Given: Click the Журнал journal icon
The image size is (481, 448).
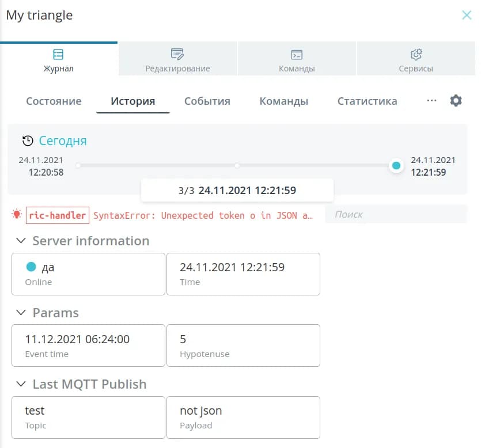Looking at the screenshot, I should (58, 55).
